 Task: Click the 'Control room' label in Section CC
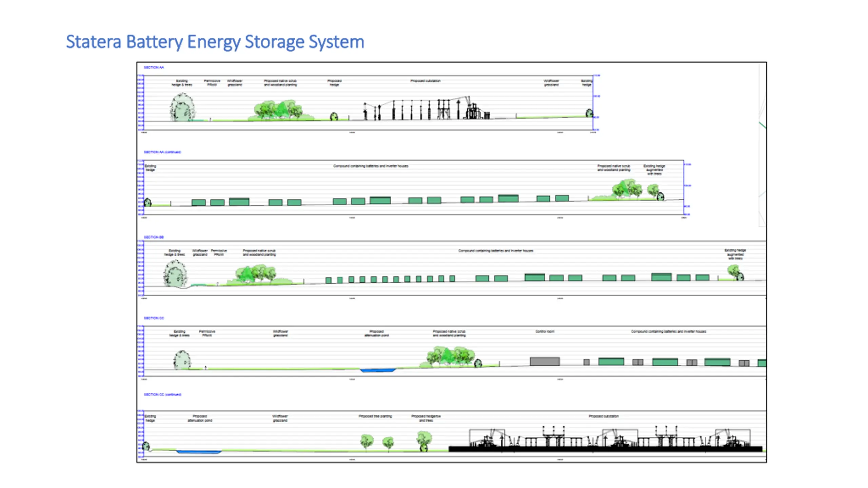coord(545,331)
